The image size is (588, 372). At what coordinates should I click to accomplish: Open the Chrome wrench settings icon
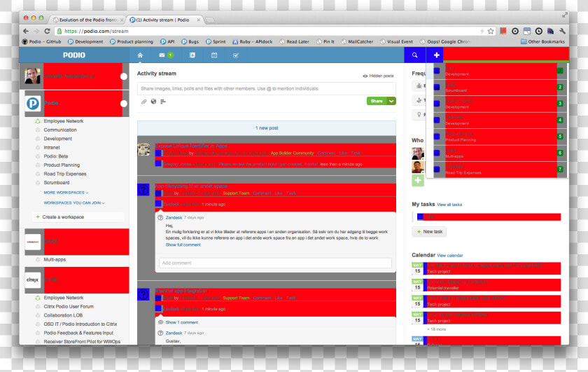pyautogui.click(x=562, y=31)
